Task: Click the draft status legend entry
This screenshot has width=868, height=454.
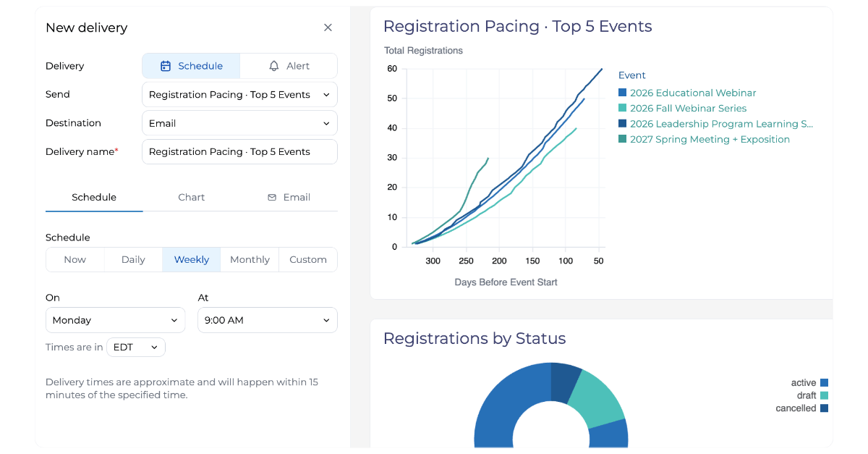Action: [x=812, y=396]
